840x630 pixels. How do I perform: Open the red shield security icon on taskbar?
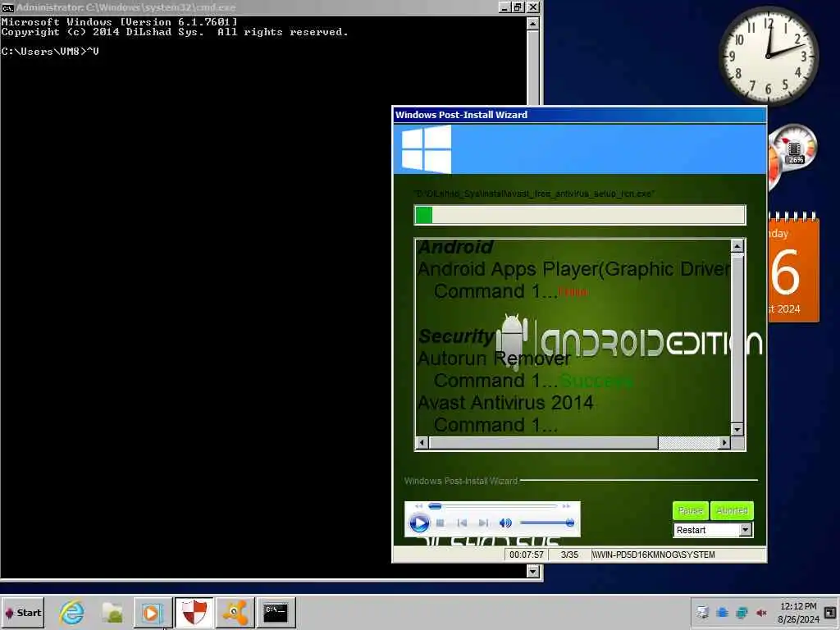coord(194,613)
